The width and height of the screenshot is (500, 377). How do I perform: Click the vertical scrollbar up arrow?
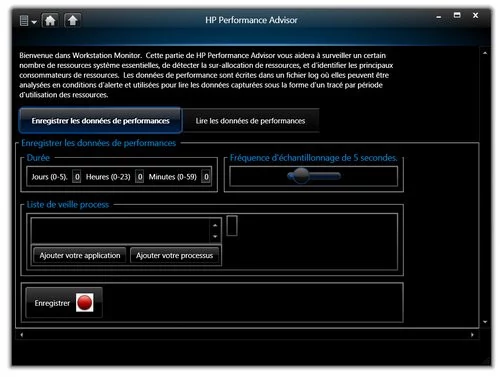(x=485, y=53)
